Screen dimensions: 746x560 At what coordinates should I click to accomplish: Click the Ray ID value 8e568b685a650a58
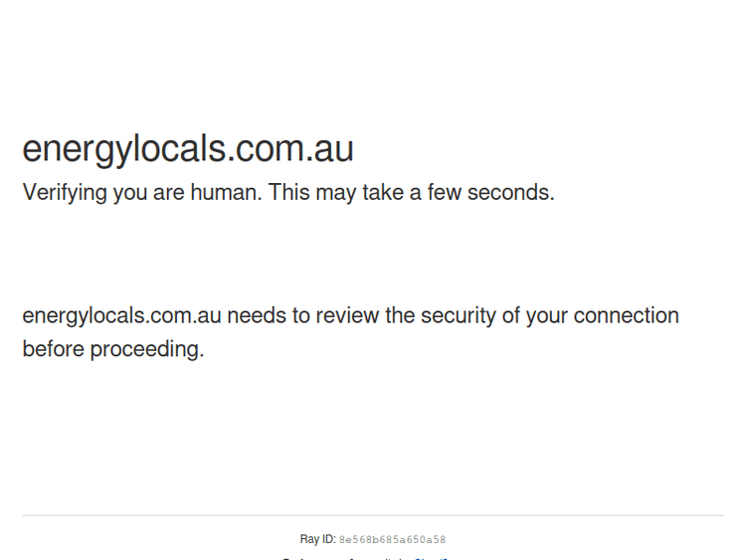[392, 540]
